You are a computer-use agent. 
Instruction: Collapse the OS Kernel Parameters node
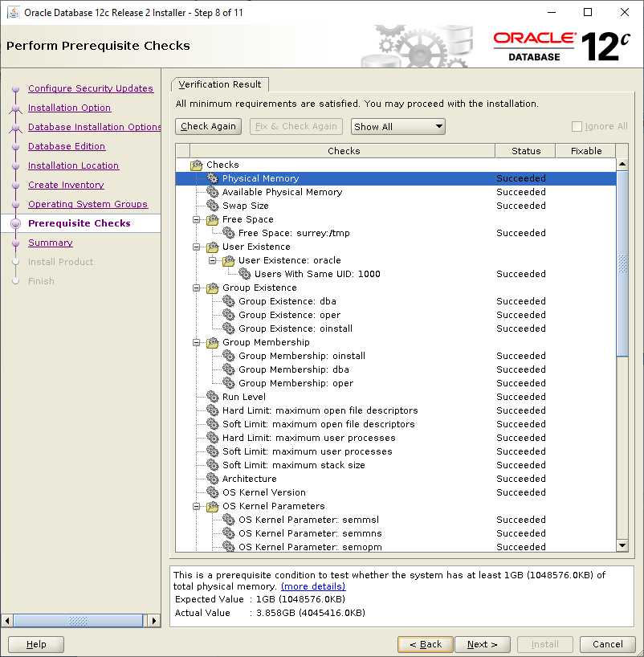pyautogui.click(x=196, y=506)
